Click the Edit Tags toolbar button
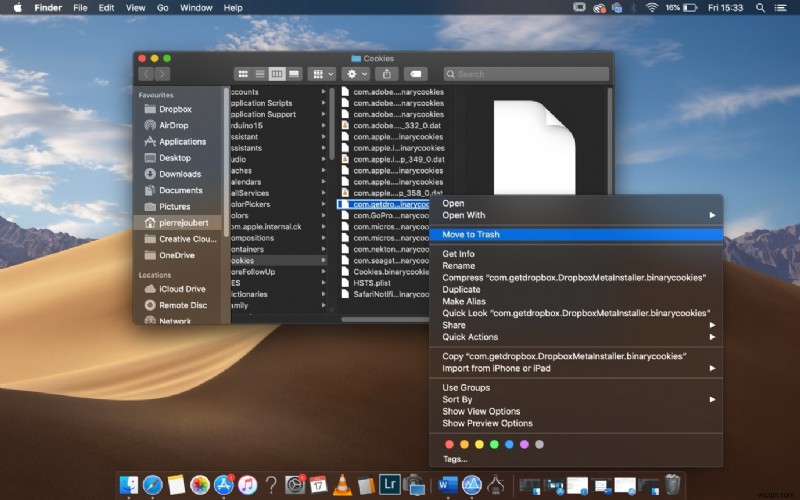 (416, 74)
